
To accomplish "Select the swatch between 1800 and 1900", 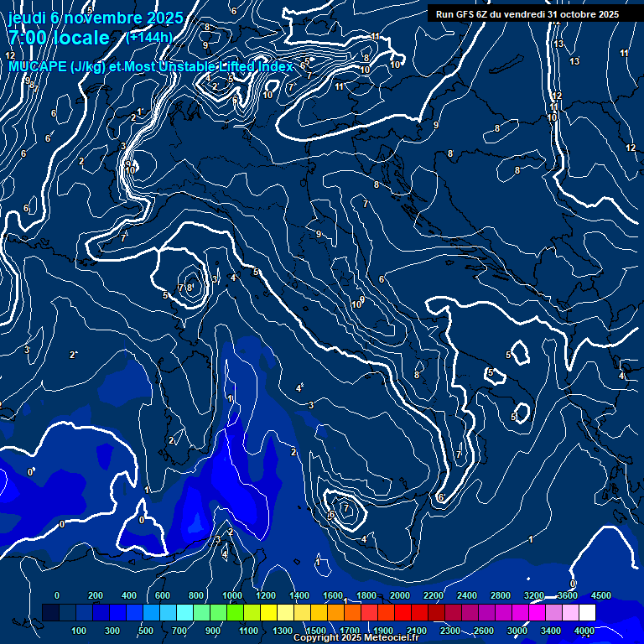I will (x=369, y=612).
